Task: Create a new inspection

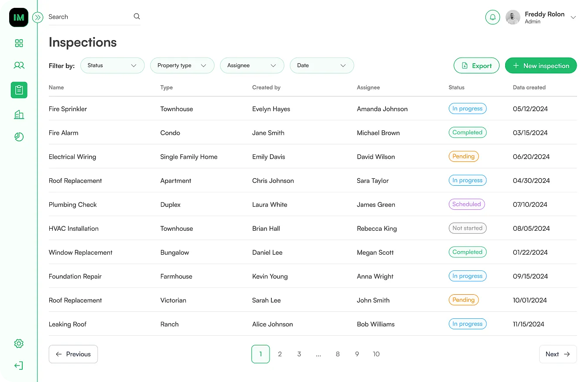Action: click(x=541, y=65)
